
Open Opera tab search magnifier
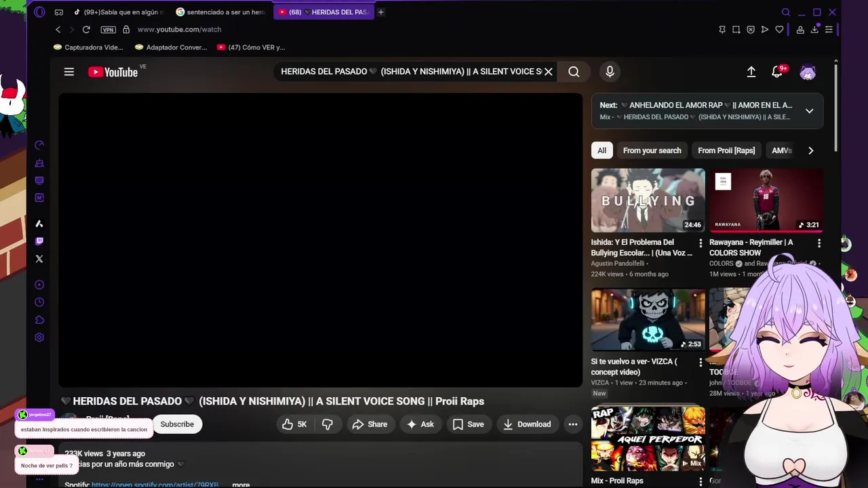pos(786,12)
